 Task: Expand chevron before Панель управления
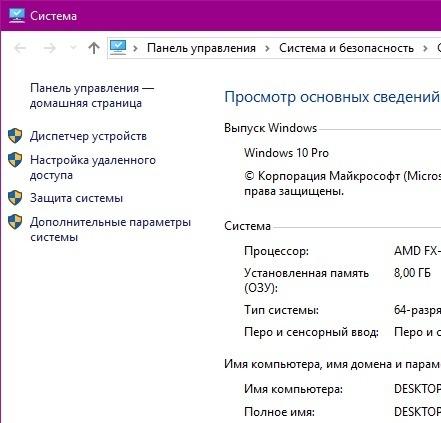tap(135, 48)
